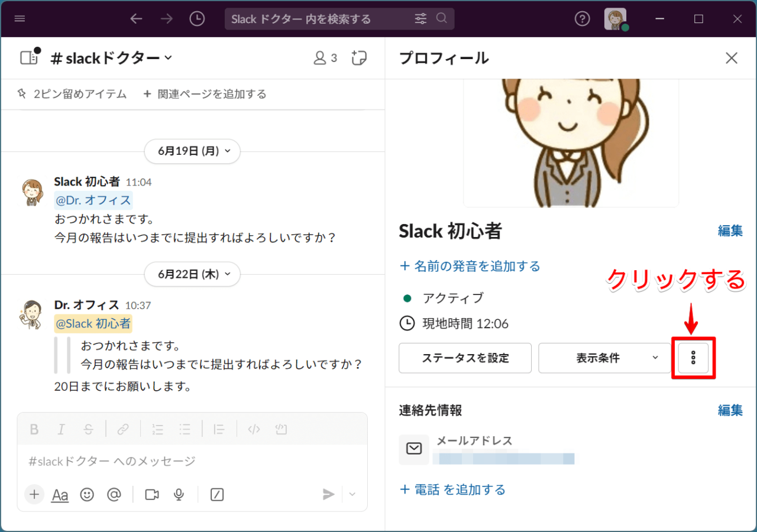Apply ordered list formatting
The image size is (757, 532).
point(158,429)
